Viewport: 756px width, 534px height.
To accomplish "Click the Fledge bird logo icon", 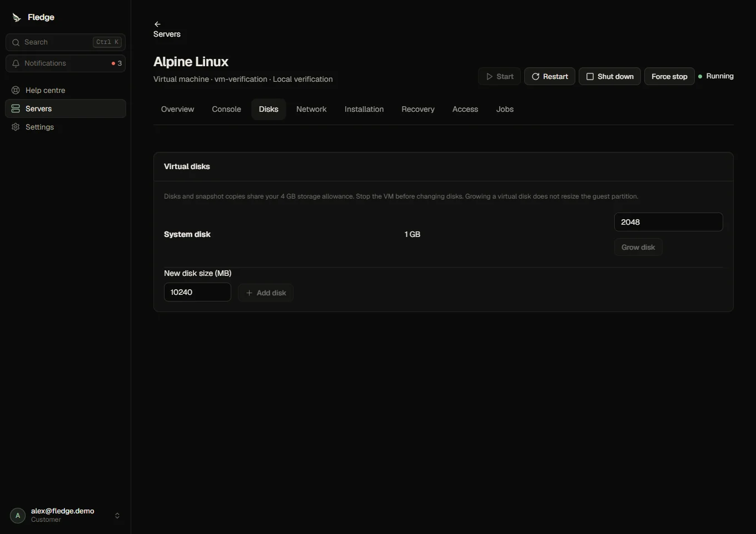I will click(x=17, y=18).
